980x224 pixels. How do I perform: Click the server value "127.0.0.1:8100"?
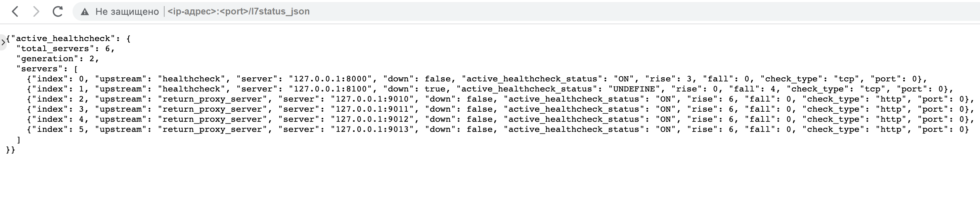(x=330, y=89)
